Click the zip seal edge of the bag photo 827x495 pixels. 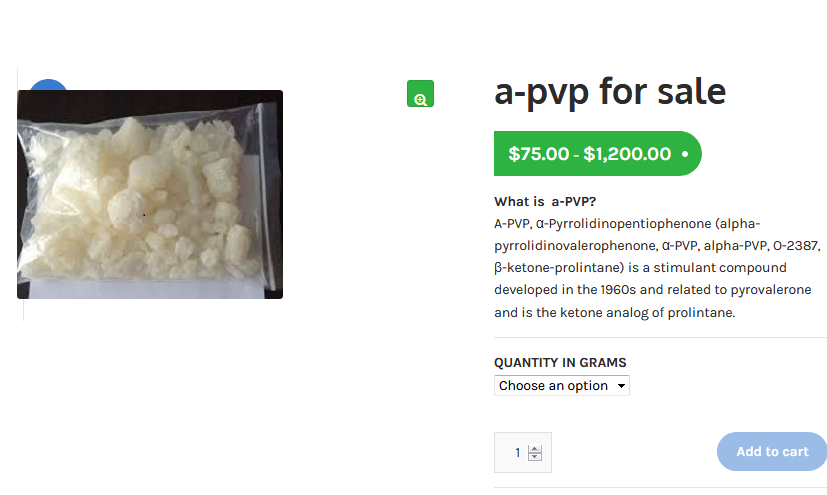(265, 195)
